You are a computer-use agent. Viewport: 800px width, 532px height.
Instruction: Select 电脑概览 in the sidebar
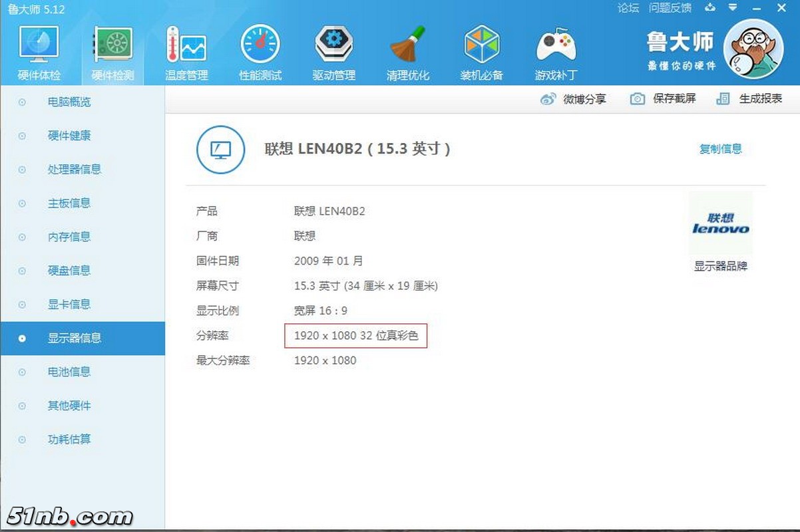69,102
